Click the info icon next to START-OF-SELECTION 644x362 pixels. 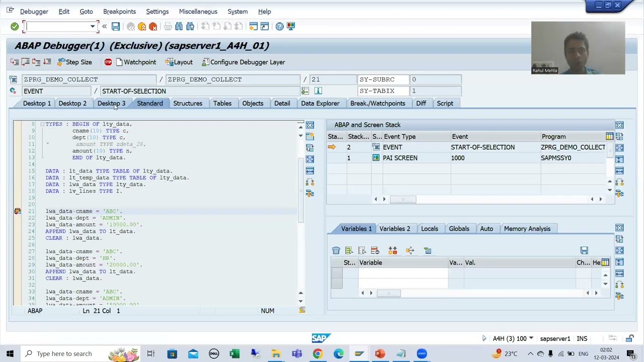[x=318, y=91]
